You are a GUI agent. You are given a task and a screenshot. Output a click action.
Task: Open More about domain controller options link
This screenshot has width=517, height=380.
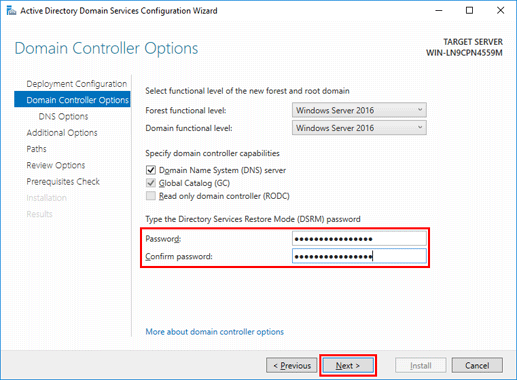pos(215,332)
